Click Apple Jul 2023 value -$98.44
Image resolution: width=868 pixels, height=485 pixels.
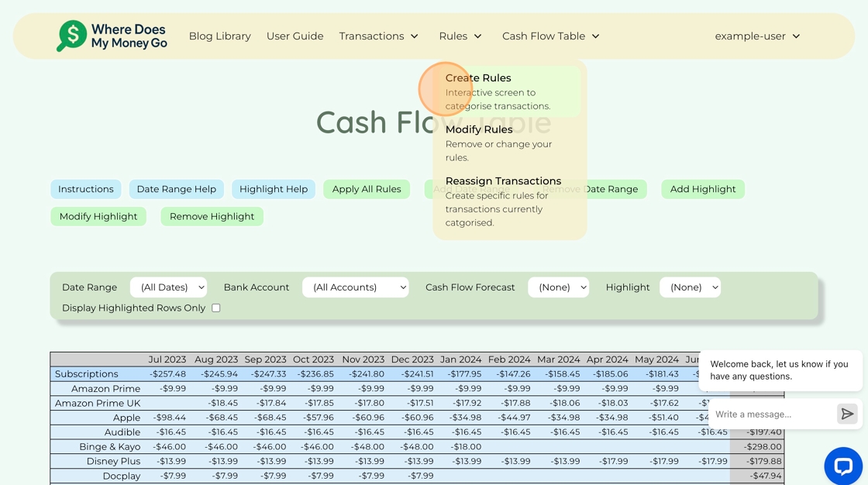coord(170,418)
